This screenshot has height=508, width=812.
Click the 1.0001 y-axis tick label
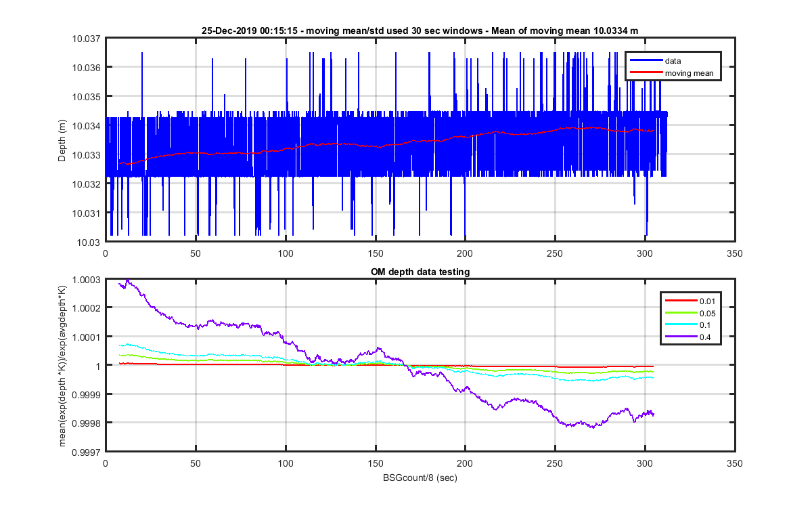point(86,337)
